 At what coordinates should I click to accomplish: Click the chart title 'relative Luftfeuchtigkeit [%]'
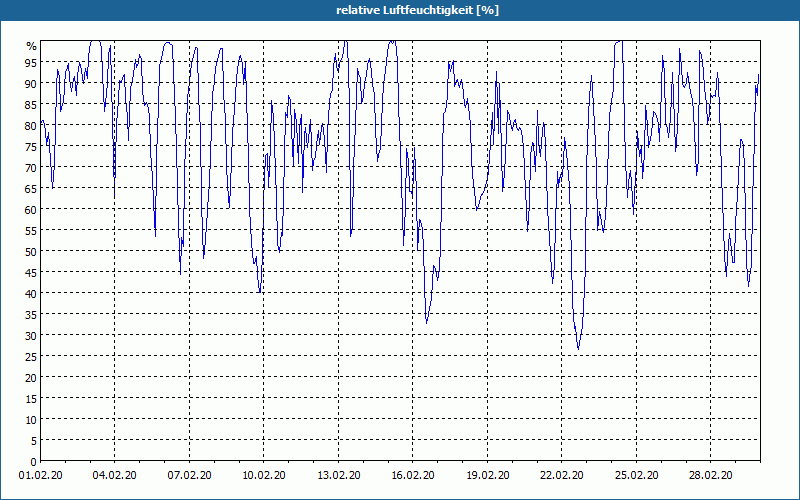(417, 10)
